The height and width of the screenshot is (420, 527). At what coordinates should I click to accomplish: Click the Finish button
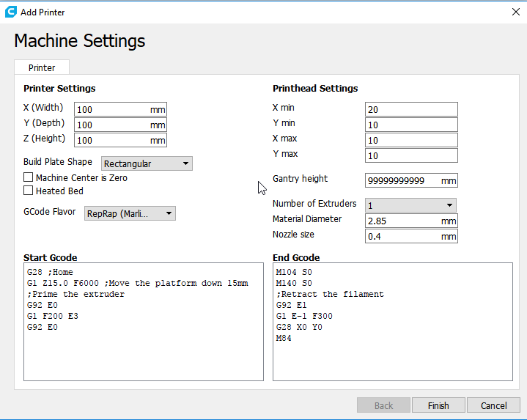click(x=438, y=405)
